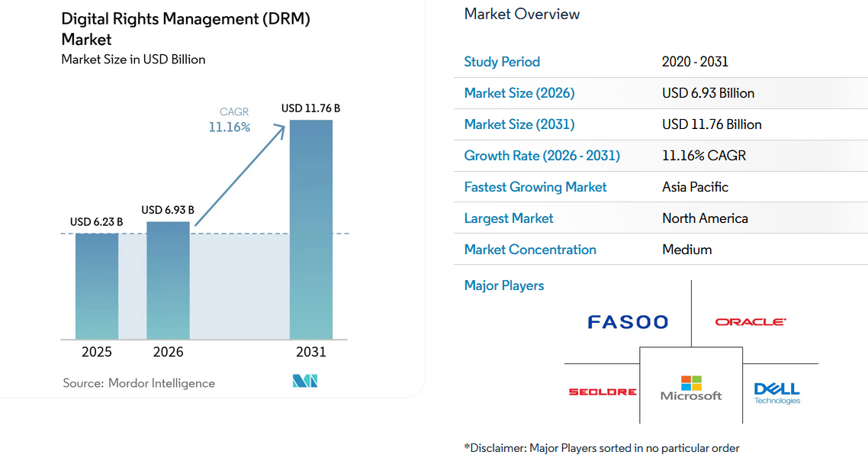Click the 'USD 6.93 Billion' value

[709, 93]
